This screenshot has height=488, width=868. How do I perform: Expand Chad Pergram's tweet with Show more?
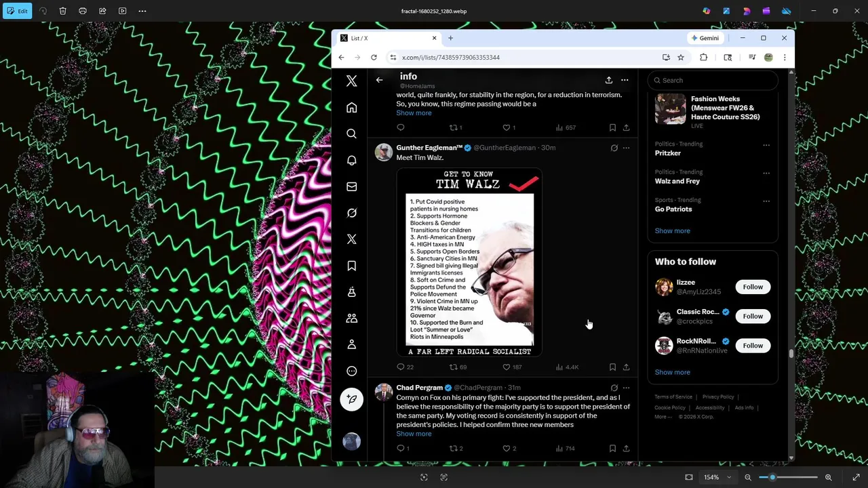click(414, 434)
